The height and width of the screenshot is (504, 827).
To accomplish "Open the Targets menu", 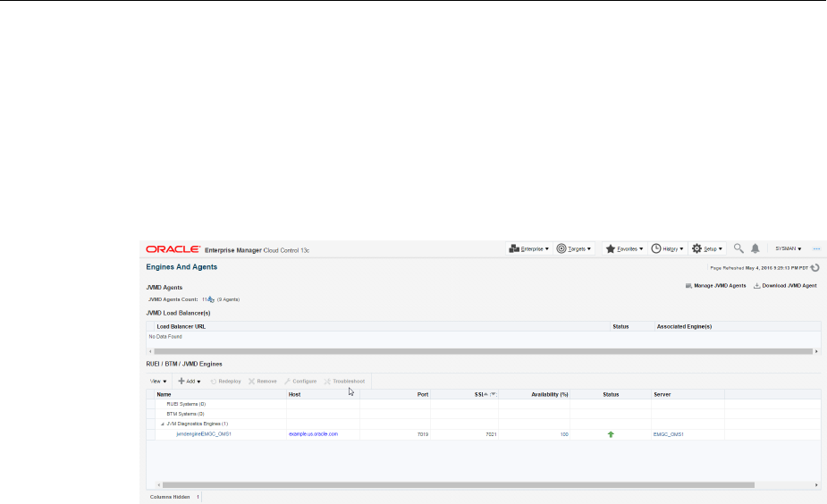I will click(574, 248).
